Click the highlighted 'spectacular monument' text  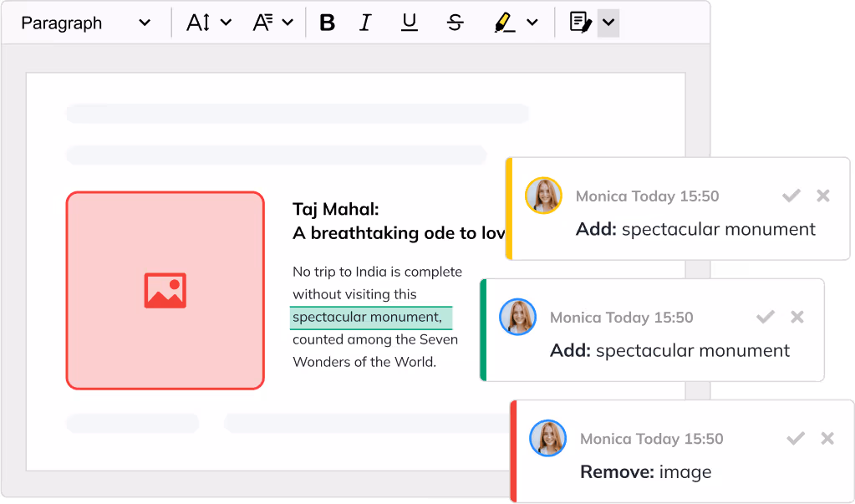[x=368, y=318]
